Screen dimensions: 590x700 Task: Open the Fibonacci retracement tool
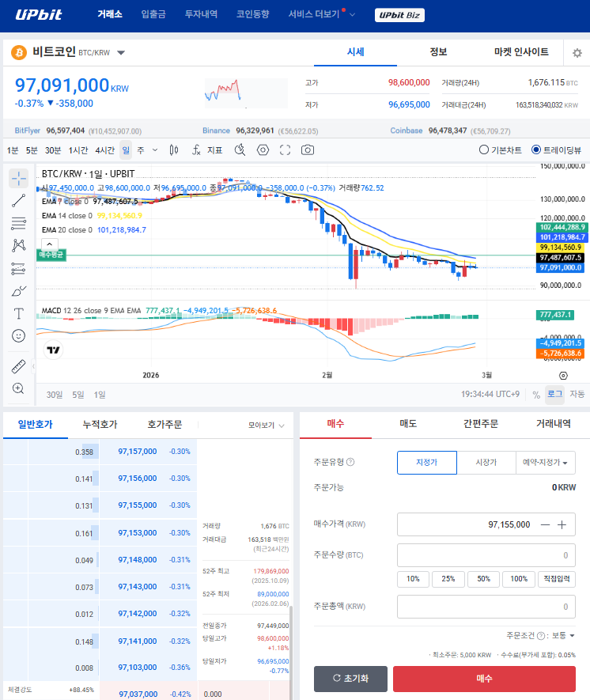(x=18, y=223)
